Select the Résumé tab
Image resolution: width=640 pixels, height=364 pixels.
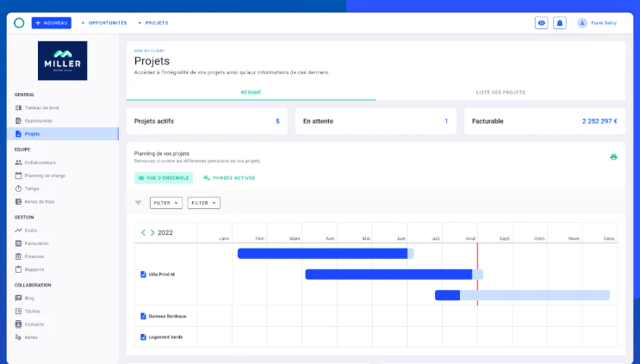[251, 93]
